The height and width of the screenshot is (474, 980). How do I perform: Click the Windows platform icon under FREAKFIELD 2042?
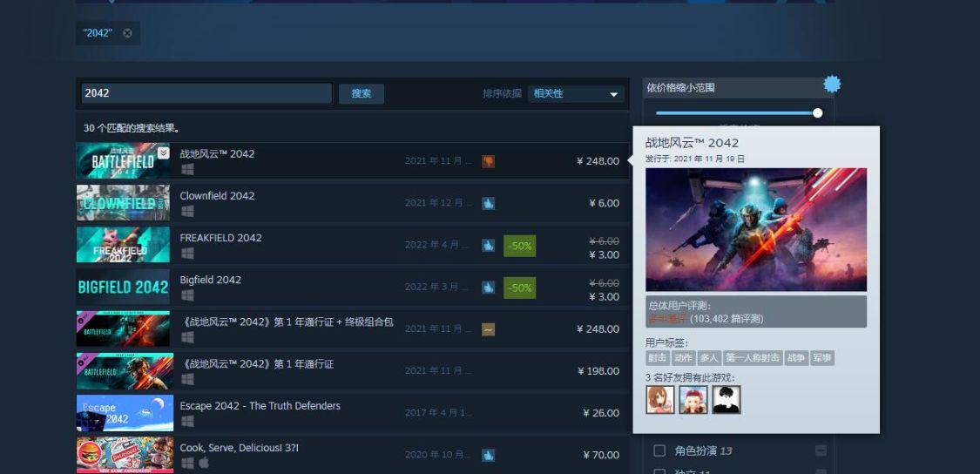click(x=187, y=254)
